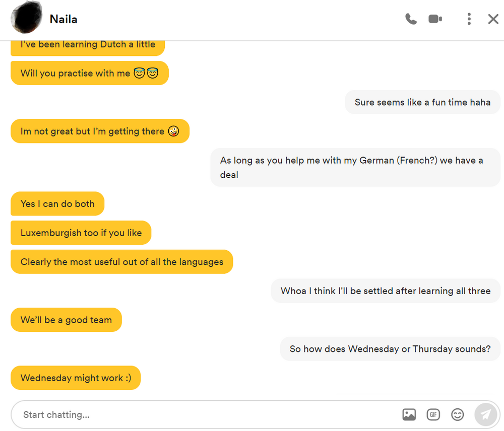Select the 'Will you practise with me' message
This screenshot has width=504, height=431.
pyautogui.click(x=90, y=73)
